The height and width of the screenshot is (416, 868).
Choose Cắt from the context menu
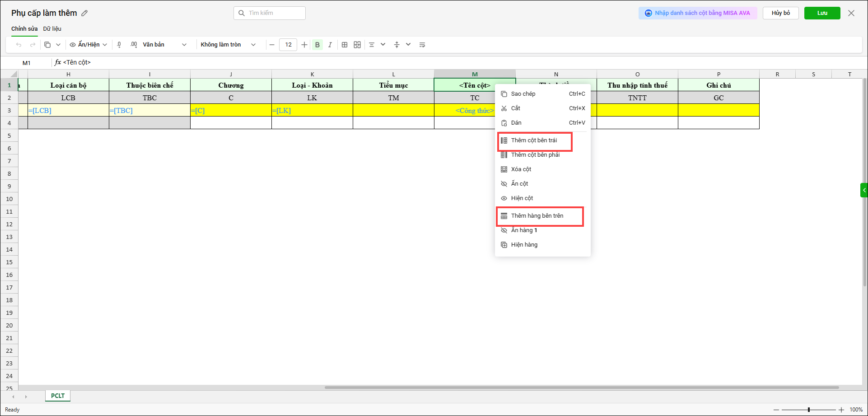543,108
